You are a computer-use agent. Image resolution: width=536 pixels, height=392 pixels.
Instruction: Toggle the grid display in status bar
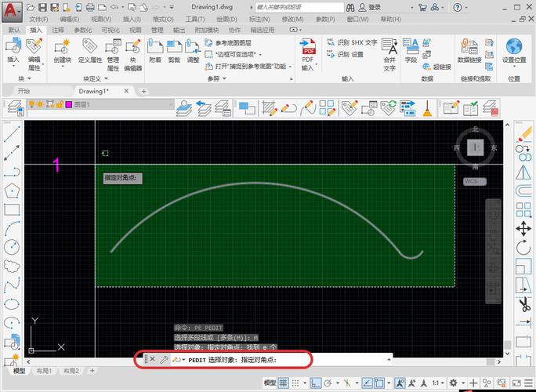pos(284,383)
